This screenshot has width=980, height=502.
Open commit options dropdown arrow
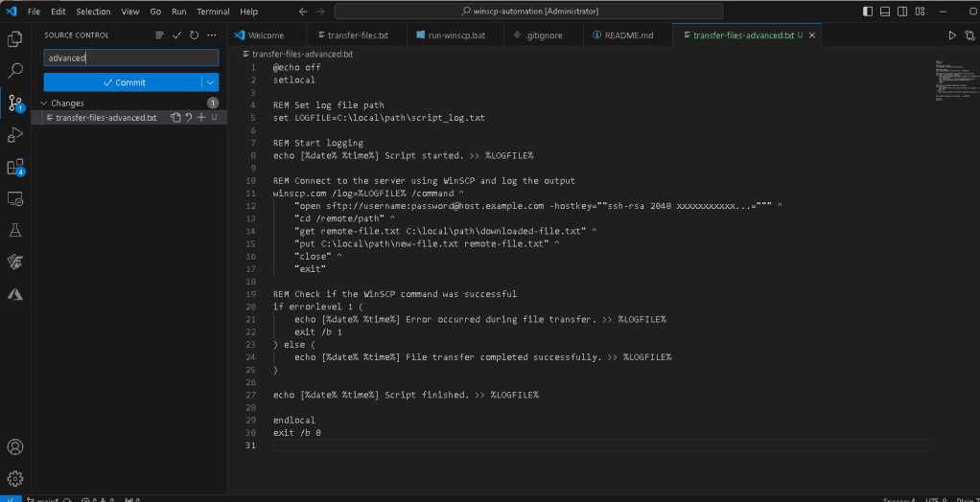click(210, 82)
